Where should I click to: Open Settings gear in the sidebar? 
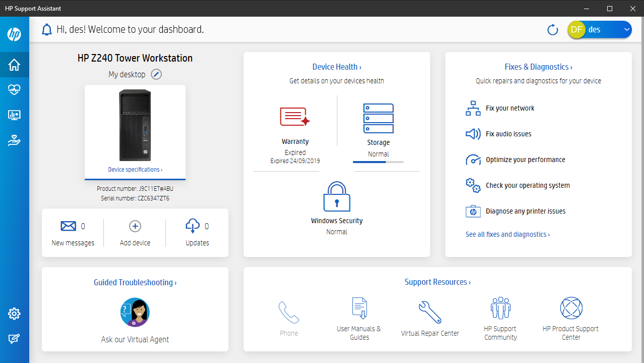tap(14, 314)
